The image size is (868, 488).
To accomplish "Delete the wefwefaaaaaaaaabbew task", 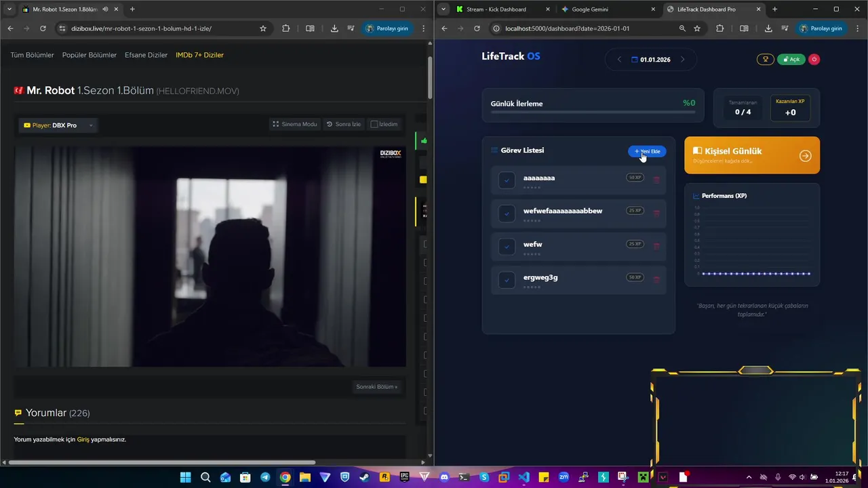I will click(656, 213).
